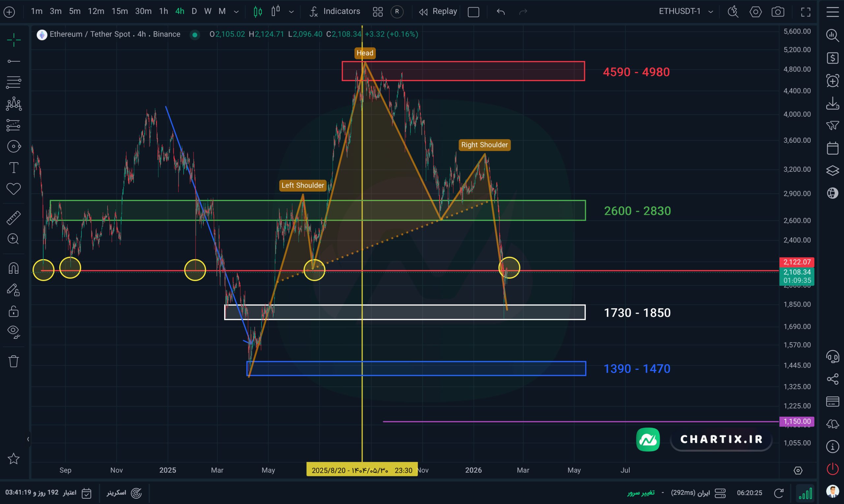Take a chart snapshot with camera icon

click(777, 12)
